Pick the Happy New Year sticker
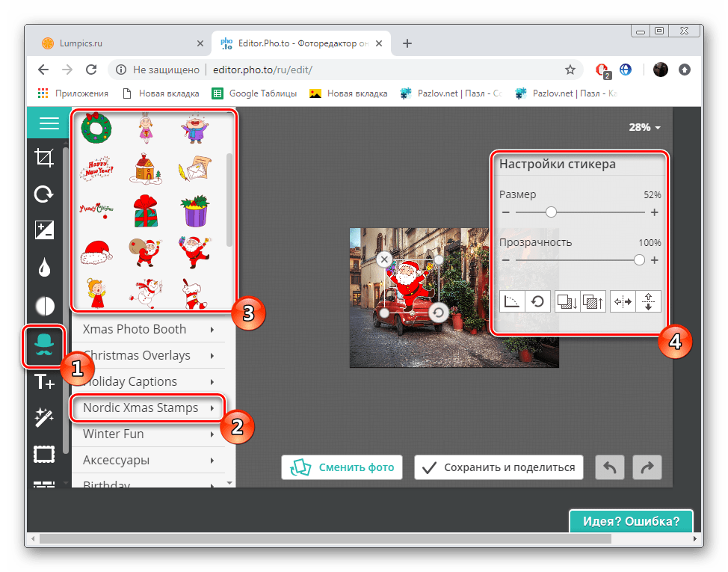Viewport: 728px width, 572px height. click(96, 168)
